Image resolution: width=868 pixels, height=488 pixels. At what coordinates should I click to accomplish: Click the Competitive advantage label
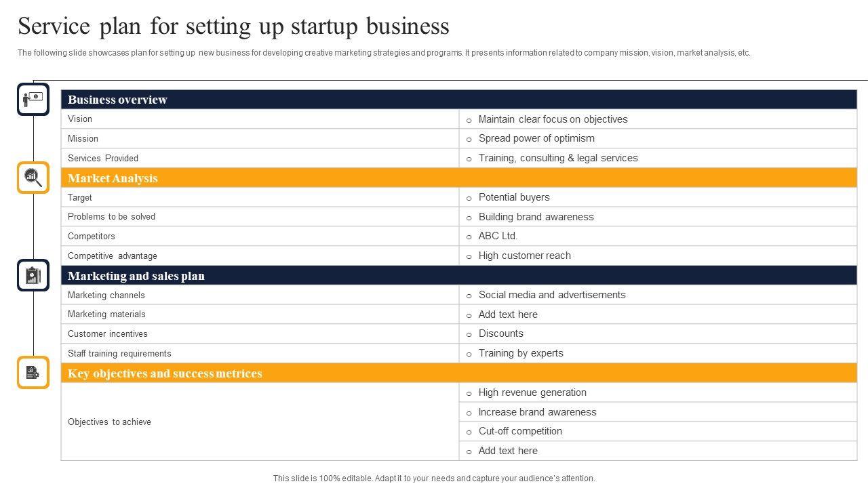click(x=113, y=256)
